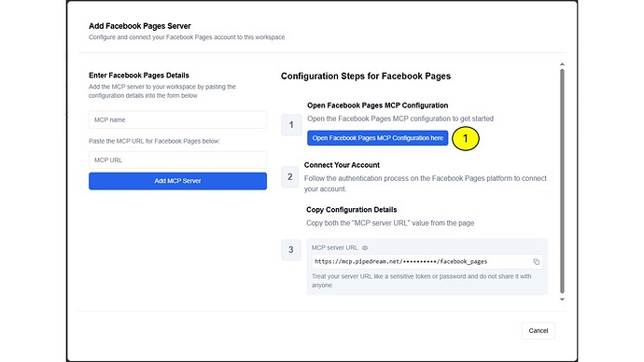Click the step 1 number badge
Viewport: 644px width, 362px height.
[291, 125]
